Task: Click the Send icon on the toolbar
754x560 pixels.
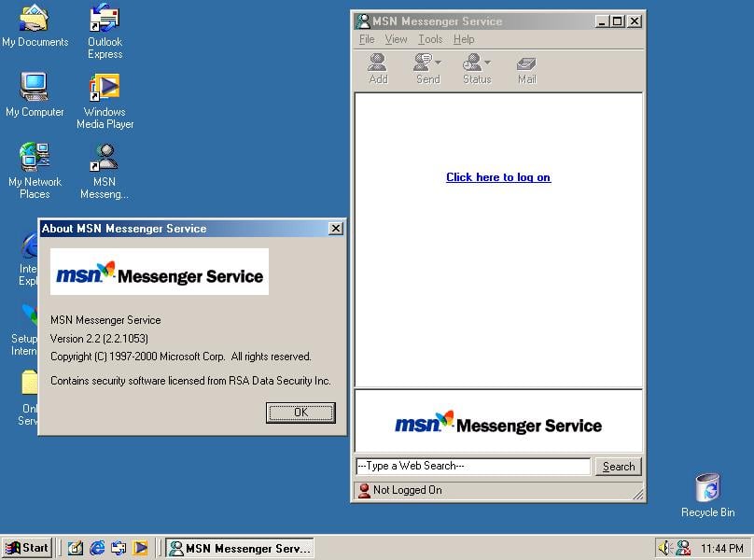Action: [422, 65]
